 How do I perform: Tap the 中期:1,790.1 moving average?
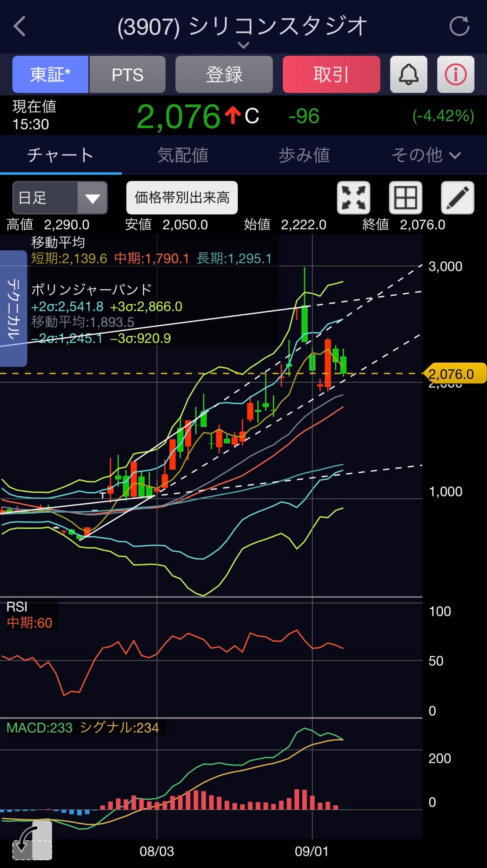pos(152,258)
